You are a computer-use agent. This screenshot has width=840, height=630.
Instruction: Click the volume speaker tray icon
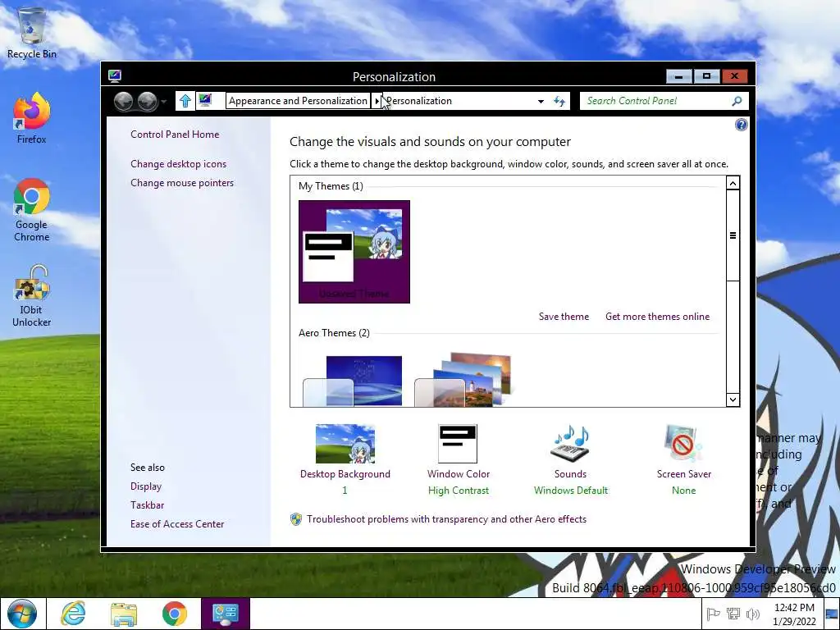[753, 614]
